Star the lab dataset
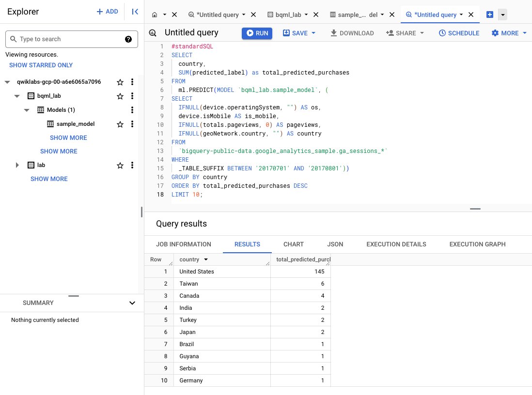 click(120, 166)
